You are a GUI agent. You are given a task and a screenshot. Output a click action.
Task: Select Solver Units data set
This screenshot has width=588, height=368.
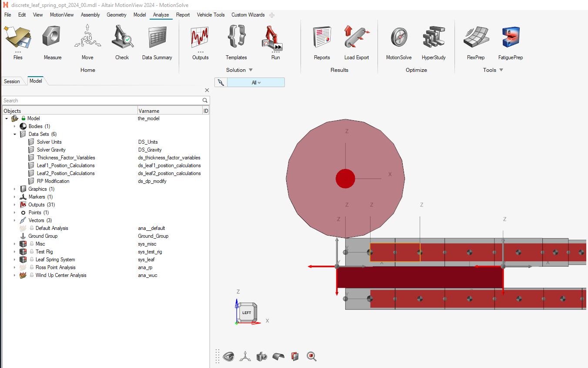tap(49, 142)
